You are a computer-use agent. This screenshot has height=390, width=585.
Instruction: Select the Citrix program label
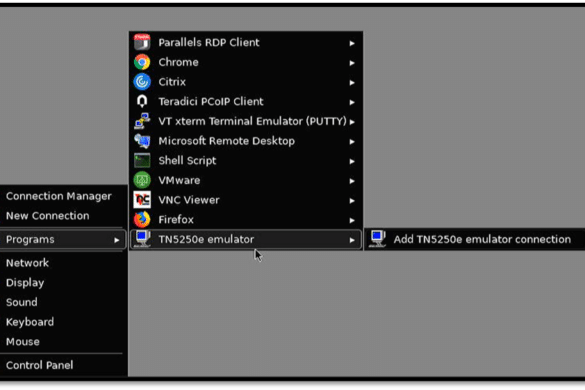172,82
